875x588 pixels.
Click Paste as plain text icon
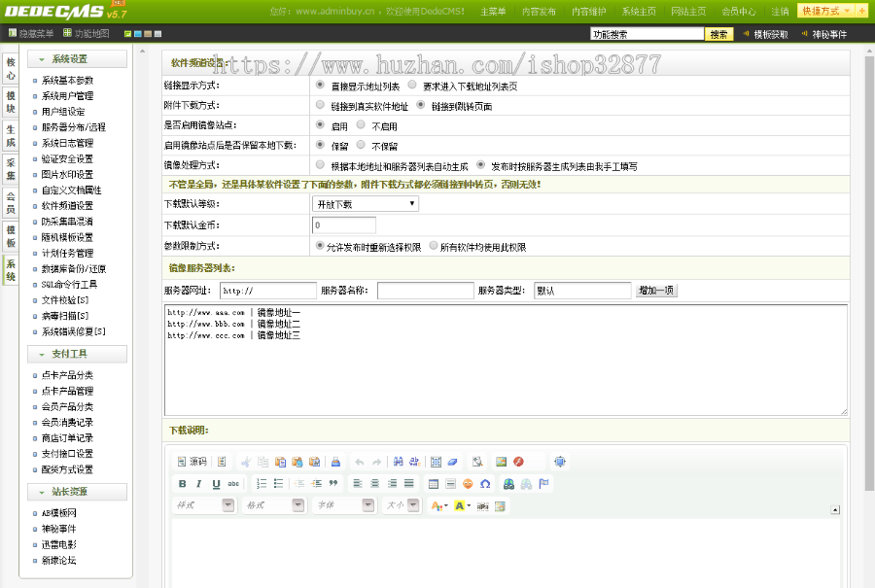(x=297, y=462)
